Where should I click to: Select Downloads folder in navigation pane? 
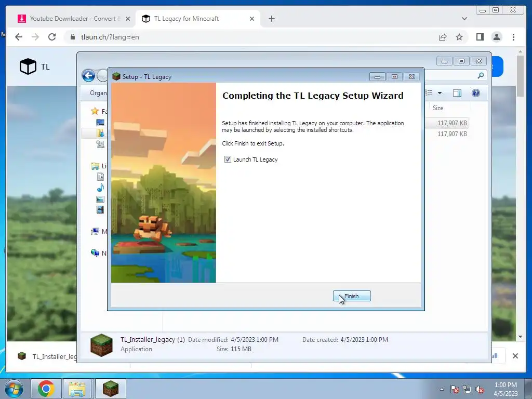point(100,133)
